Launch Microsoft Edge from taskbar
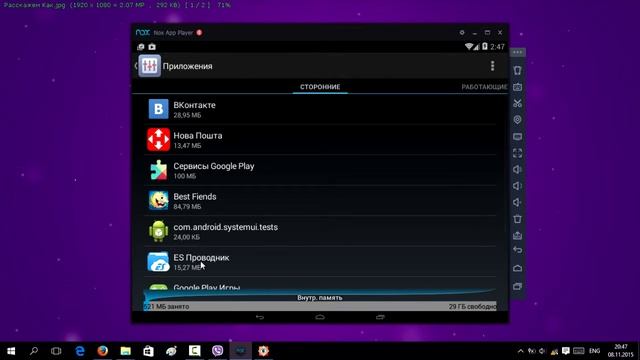Image resolution: width=640 pixels, height=360 pixels. (80, 351)
